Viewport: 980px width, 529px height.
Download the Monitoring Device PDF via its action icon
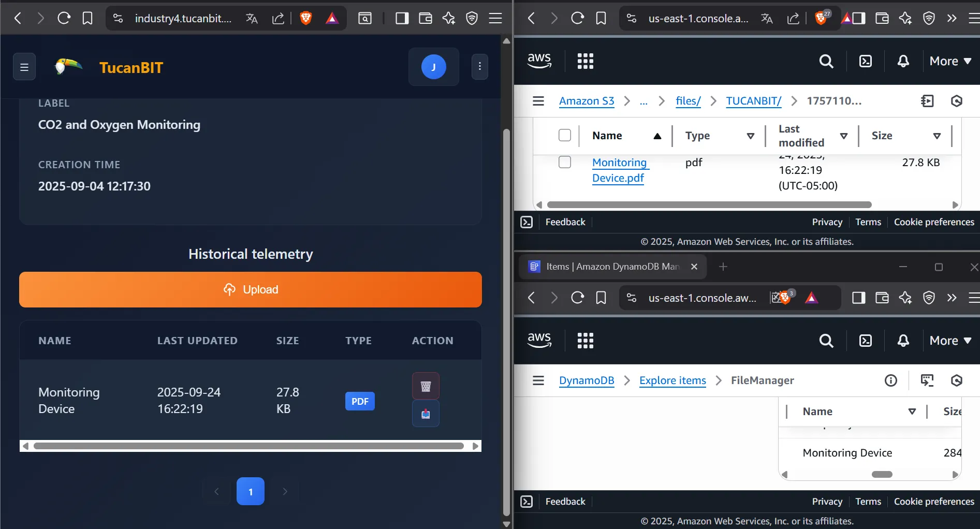point(426,414)
